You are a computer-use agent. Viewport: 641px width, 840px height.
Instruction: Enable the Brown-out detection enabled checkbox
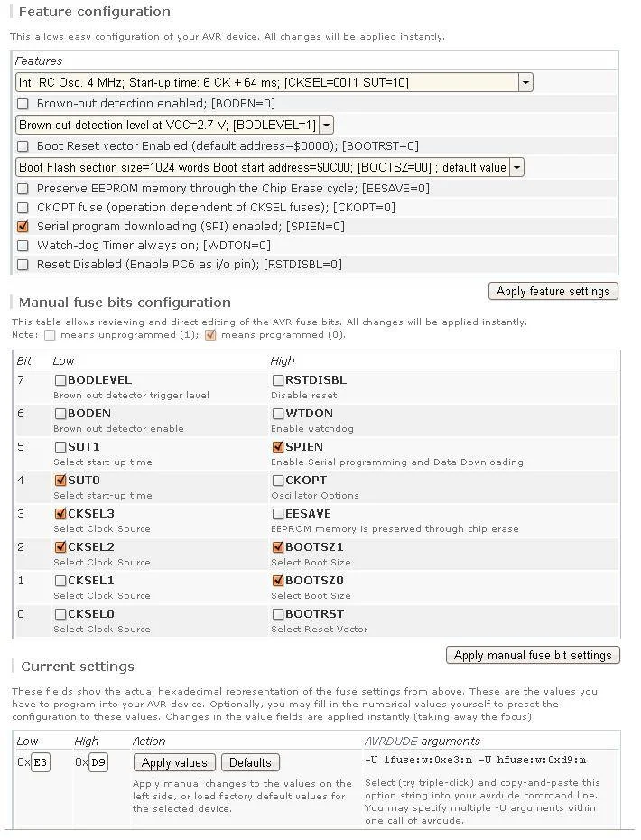tap(23, 104)
